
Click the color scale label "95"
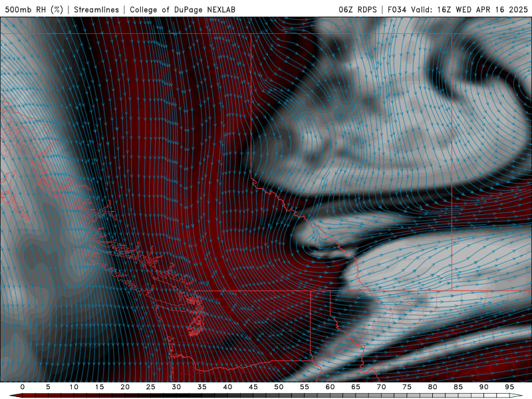click(509, 387)
